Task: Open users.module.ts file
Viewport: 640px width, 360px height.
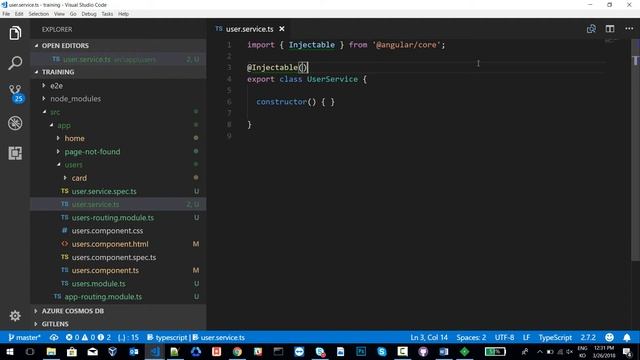Action: tap(118, 284)
